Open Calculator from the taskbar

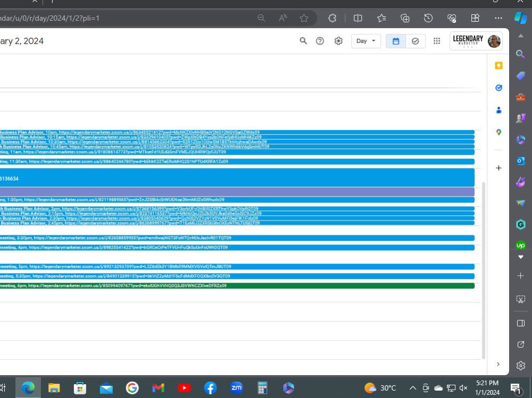point(262,388)
